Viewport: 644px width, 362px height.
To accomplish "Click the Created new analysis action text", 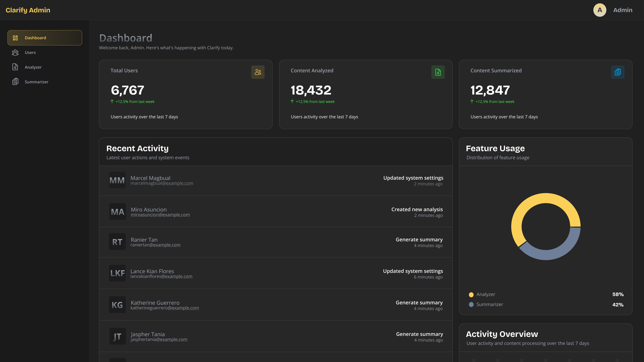I will [x=417, y=209].
